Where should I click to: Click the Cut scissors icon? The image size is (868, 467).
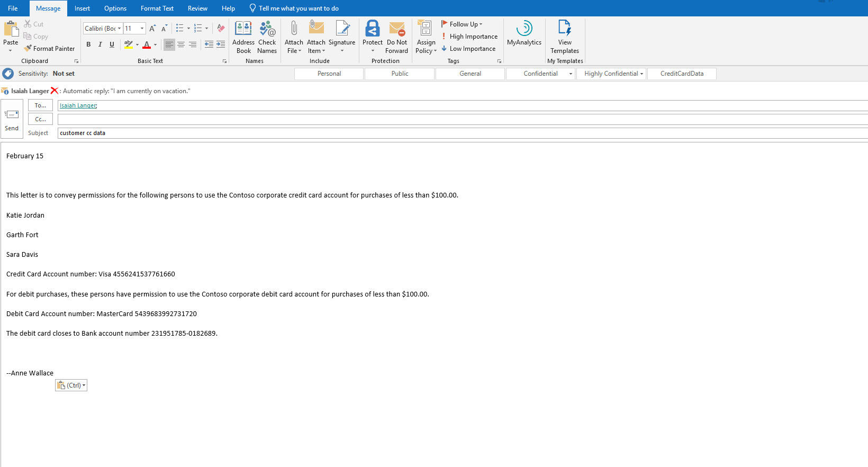pos(28,24)
